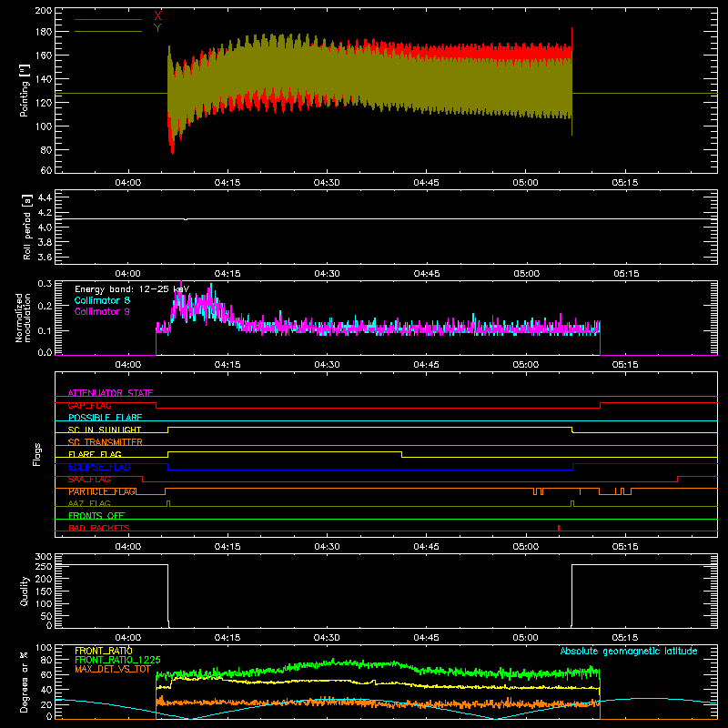Click the yellow FRONT_RATIO legend entry
The width and height of the screenshot is (728, 728).
[x=104, y=651]
